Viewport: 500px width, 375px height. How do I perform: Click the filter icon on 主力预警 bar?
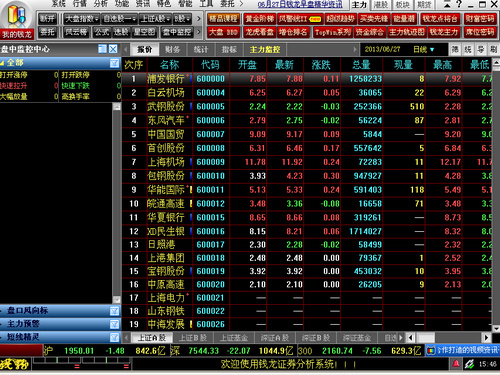click(114, 324)
